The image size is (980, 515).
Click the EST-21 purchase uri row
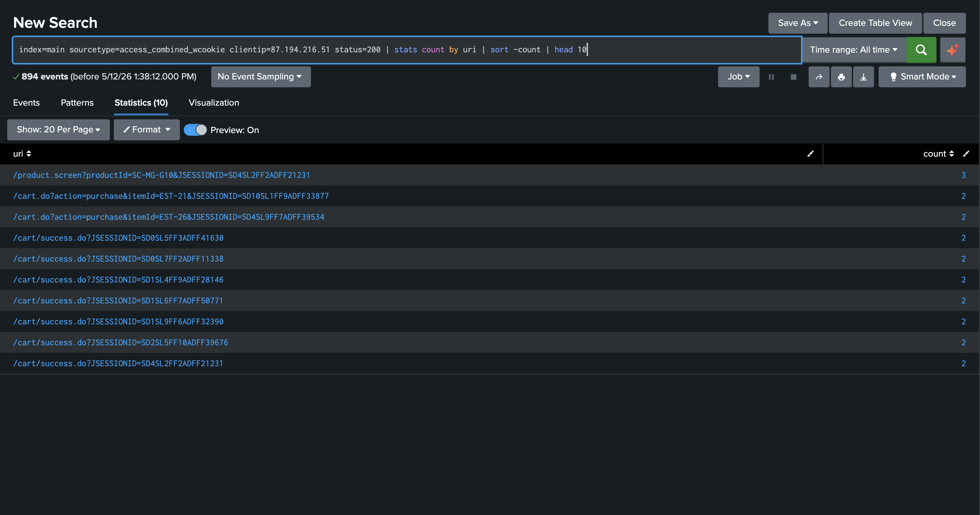171,196
